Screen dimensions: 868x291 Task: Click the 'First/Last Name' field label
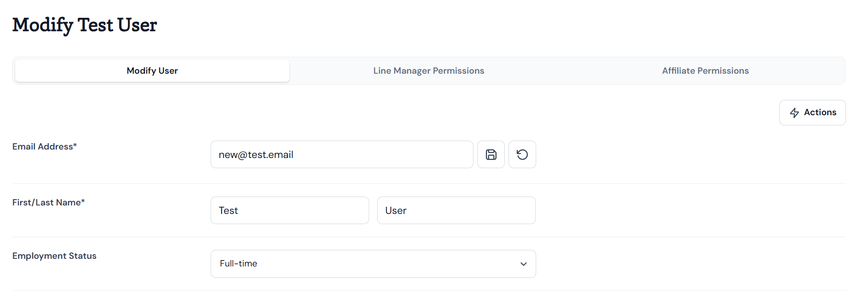pos(47,202)
